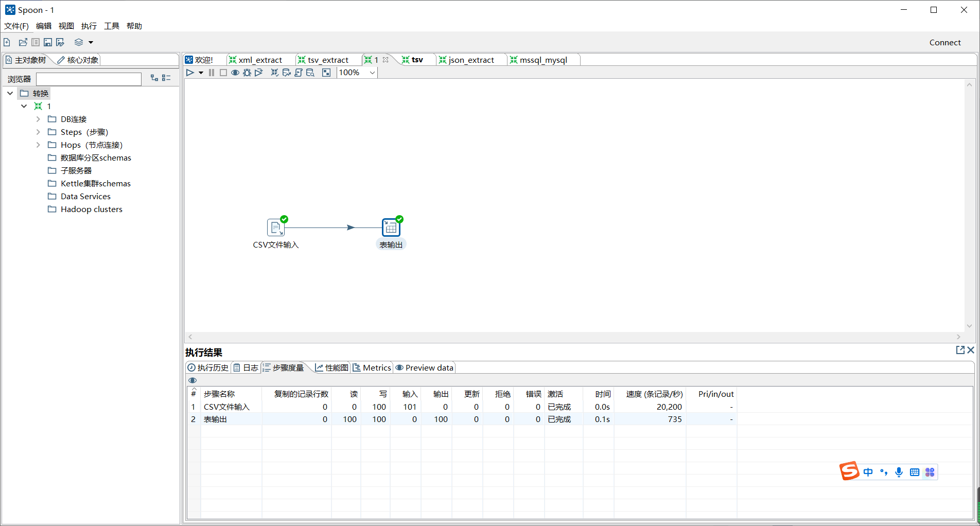Stop the transformation
Image resolution: width=980 pixels, height=526 pixels.
pyautogui.click(x=223, y=73)
